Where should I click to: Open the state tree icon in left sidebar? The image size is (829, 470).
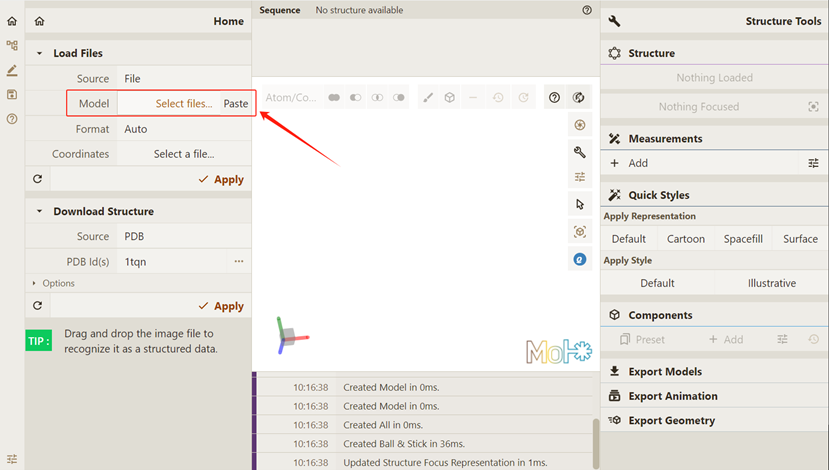click(x=12, y=46)
